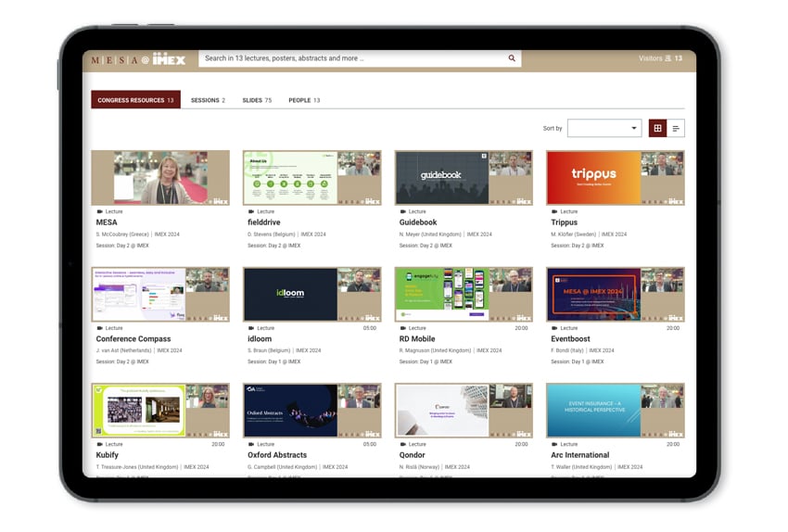The width and height of the screenshot is (788, 532).
Task: Open the Sessions tab
Action: coord(208,100)
